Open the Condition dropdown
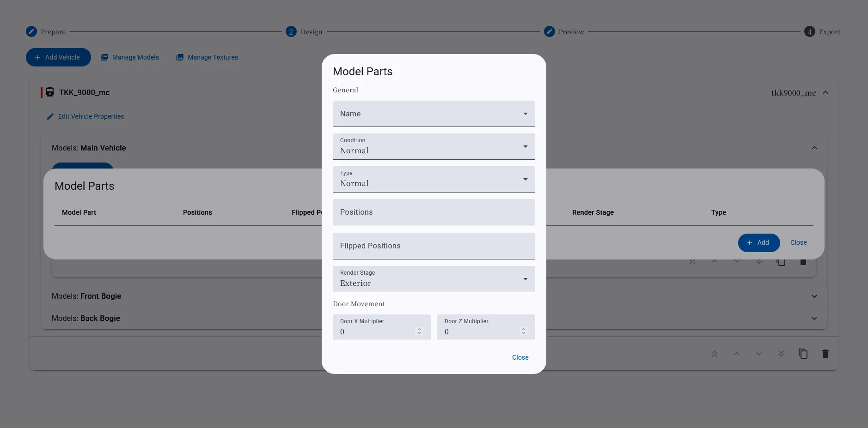 (433, 147)
